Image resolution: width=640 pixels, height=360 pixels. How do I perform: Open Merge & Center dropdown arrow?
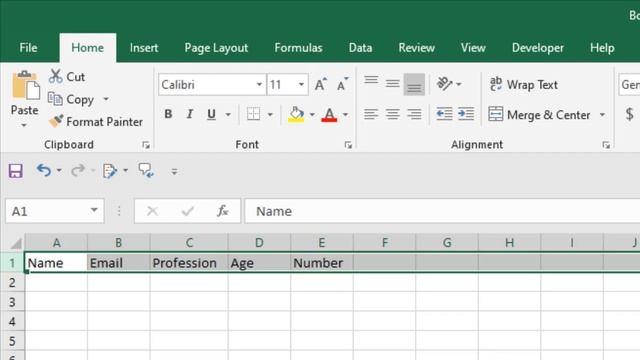tap(602, 115)
